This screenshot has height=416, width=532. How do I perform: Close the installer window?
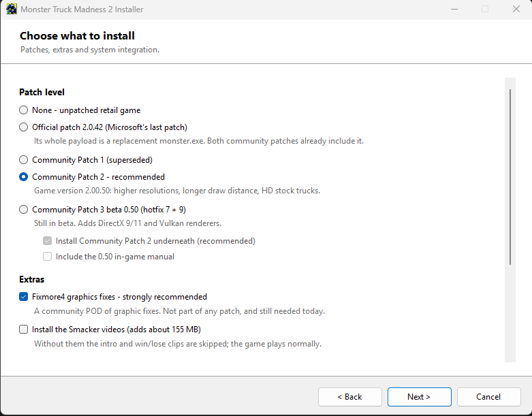click(516, 9)
